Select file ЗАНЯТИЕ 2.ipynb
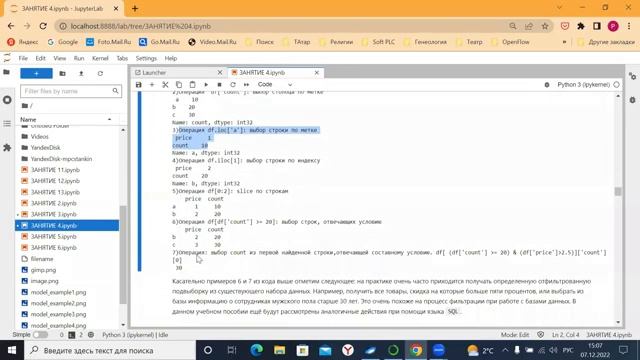The image size is (640, 360). pos(53,203)
